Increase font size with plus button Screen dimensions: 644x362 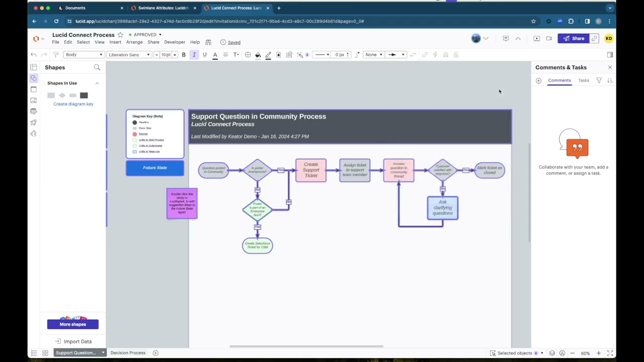coord(175,55)
